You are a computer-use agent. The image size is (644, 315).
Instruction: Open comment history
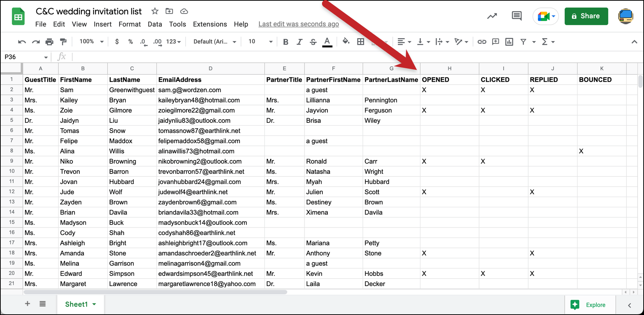tap(517, 16)
